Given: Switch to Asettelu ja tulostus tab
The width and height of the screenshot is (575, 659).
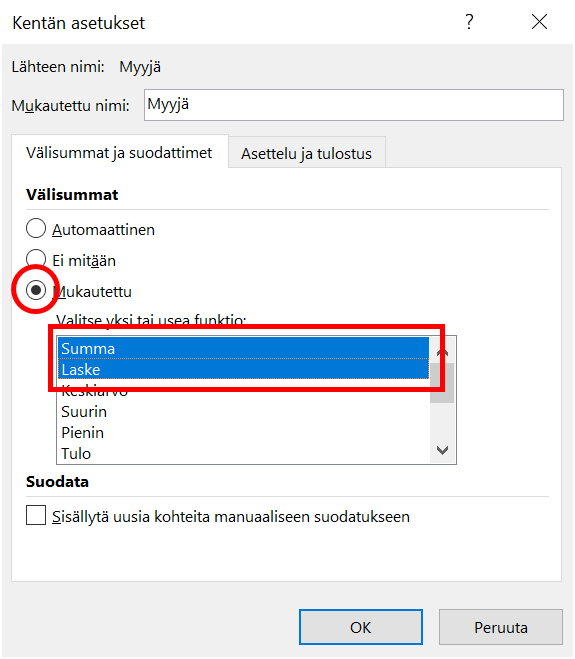Looking at the screenshot, I should pos(306,154).
